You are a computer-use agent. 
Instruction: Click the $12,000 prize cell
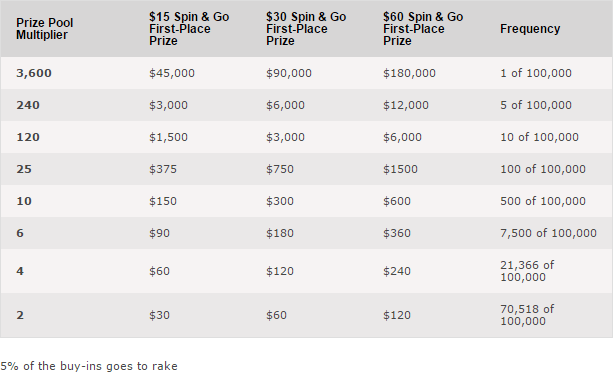tap(406, 105)
